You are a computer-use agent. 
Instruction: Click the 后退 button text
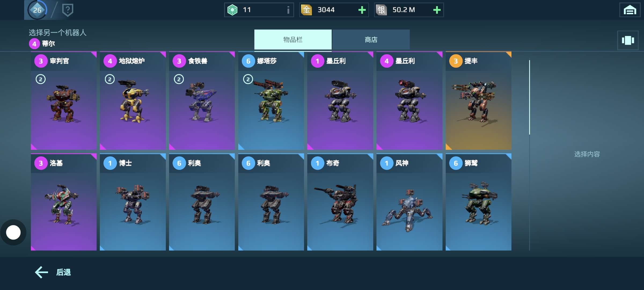tap(64, 272)
